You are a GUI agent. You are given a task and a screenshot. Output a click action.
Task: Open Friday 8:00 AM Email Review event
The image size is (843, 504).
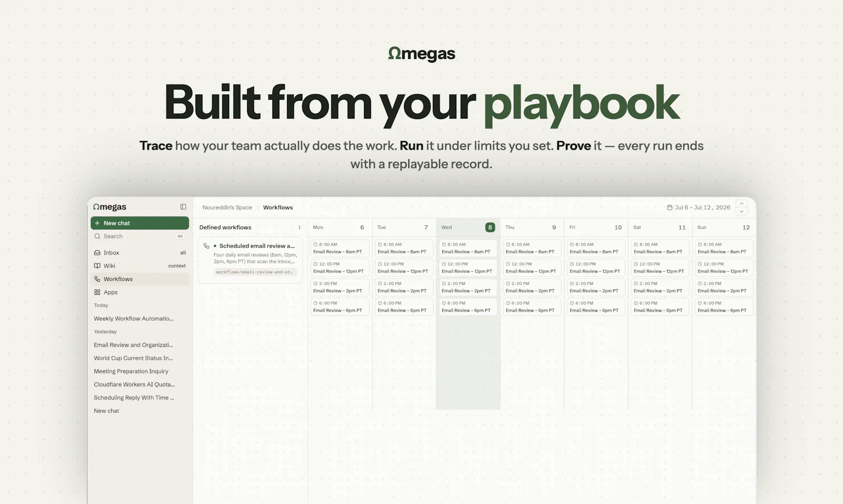pos(596,248)
